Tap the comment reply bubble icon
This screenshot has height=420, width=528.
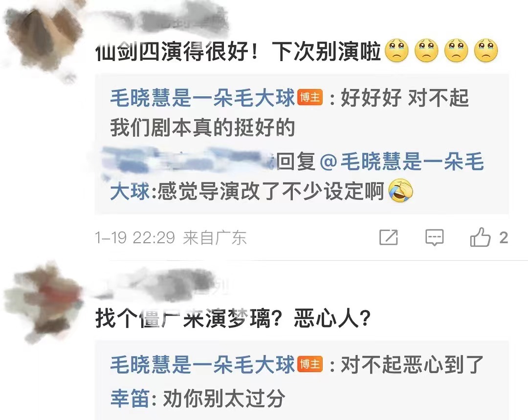[435, 237]
